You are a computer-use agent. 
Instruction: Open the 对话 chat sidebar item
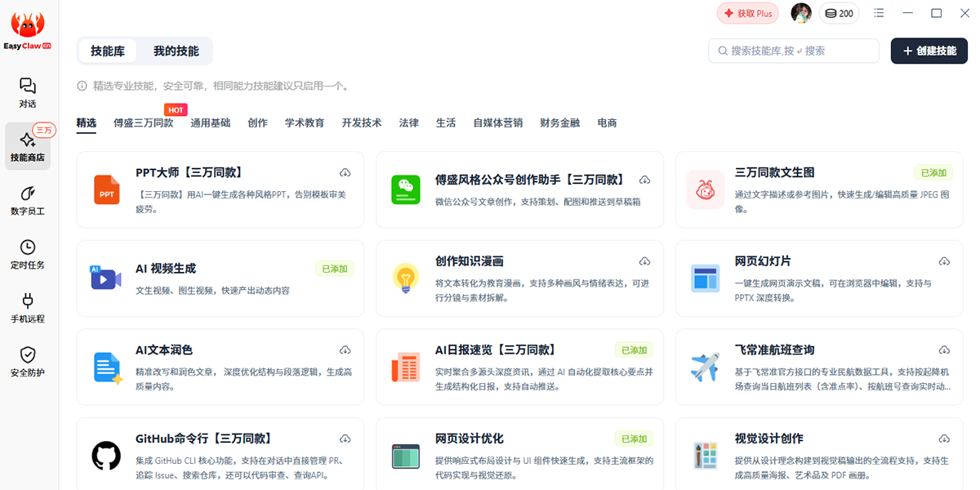[28, 93]
